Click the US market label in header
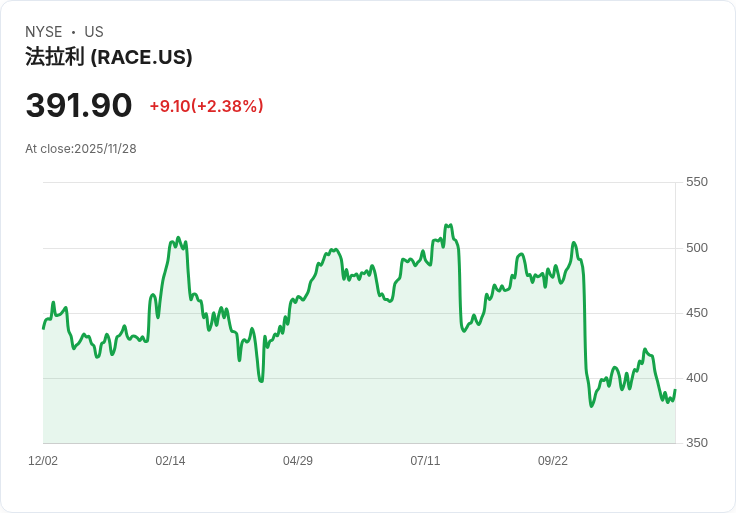This screenshot has width=736, height=513. pyautogui.click(x=94, y=32)
